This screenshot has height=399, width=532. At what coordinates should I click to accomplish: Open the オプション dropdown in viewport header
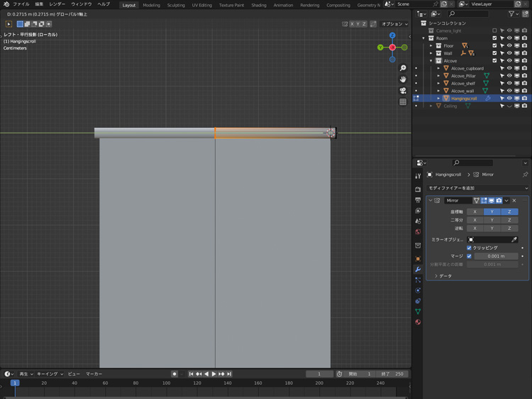(x=394, y=24)
